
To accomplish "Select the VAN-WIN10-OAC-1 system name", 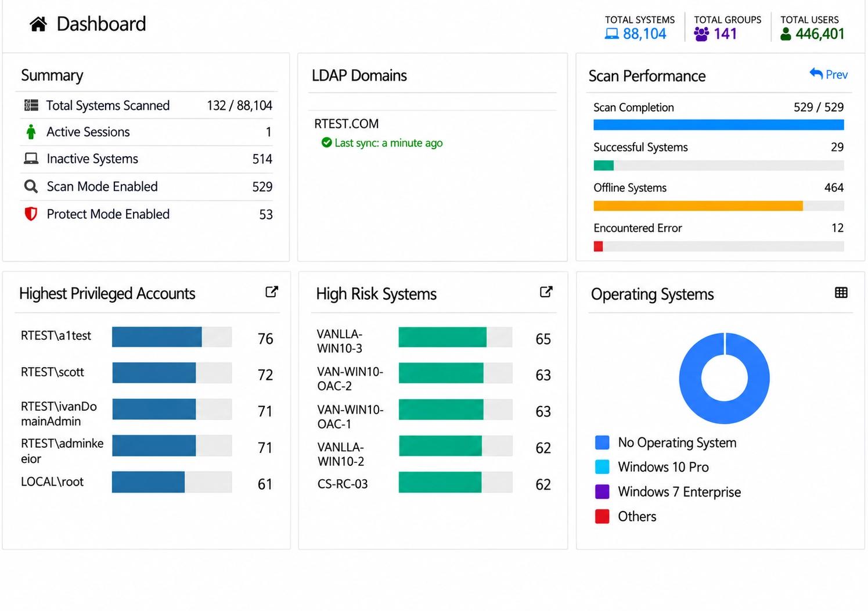I will [x=350, y=416].
